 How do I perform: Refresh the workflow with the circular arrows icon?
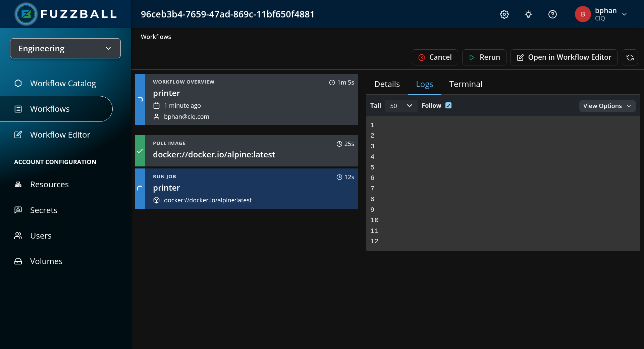[x=630, y=57]
